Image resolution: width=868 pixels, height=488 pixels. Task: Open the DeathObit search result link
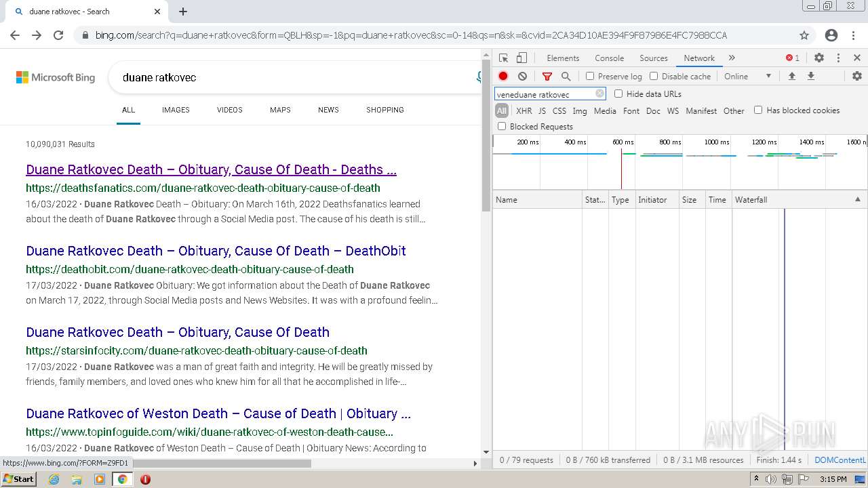coord(216,251)
